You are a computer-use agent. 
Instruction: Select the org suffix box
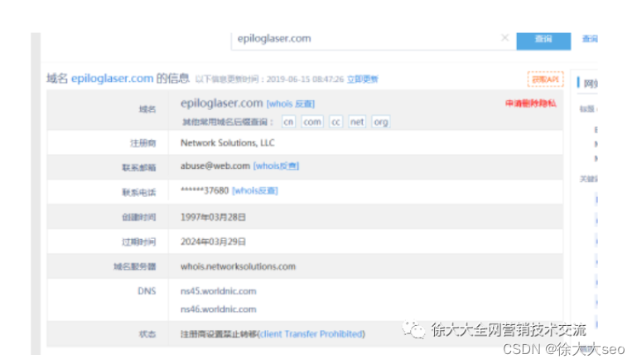click(x=381, y=122)
